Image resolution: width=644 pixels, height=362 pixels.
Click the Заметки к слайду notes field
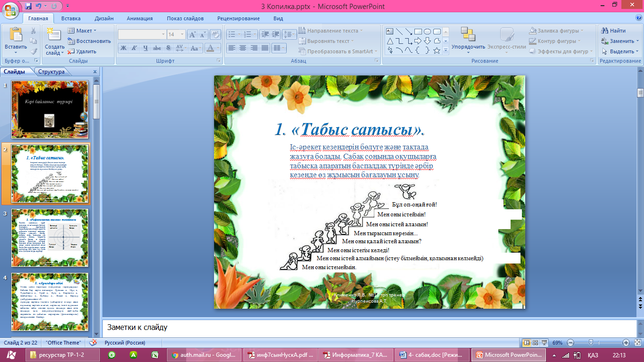[369, 327]
